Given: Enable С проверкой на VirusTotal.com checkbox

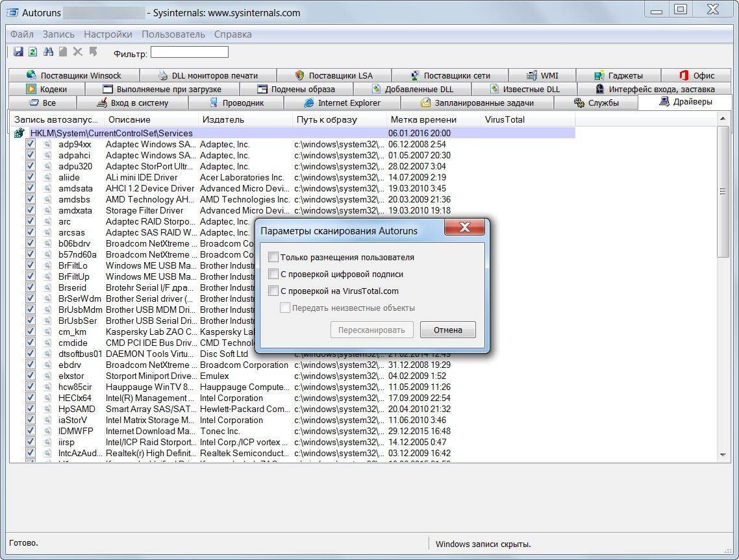Looking at the screenshot, I should (x=273, y=291).
